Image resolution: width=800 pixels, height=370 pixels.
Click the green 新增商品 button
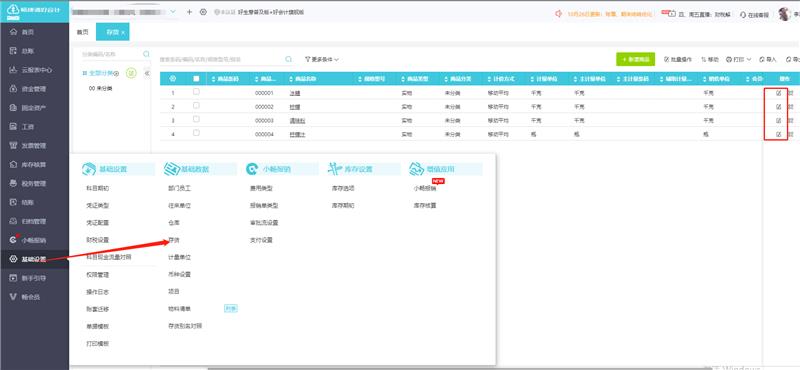[x=636, y=59]
